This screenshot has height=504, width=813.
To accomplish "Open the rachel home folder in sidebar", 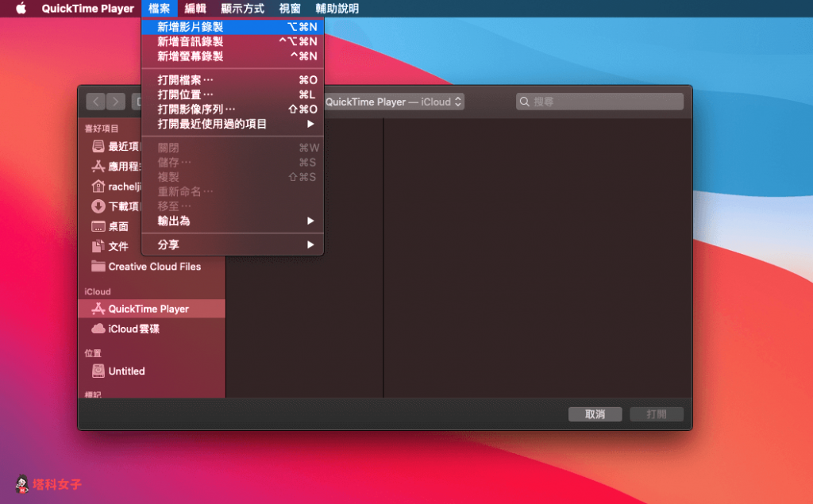I will 115,187.
